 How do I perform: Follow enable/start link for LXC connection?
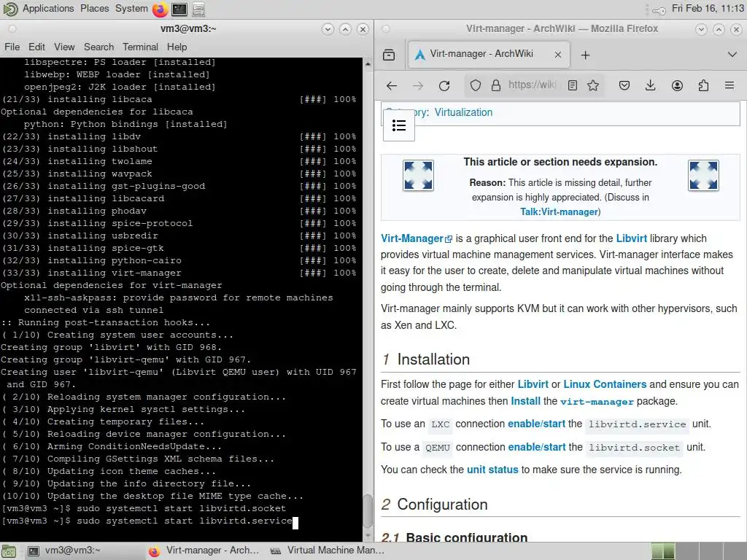coord(536,424)
